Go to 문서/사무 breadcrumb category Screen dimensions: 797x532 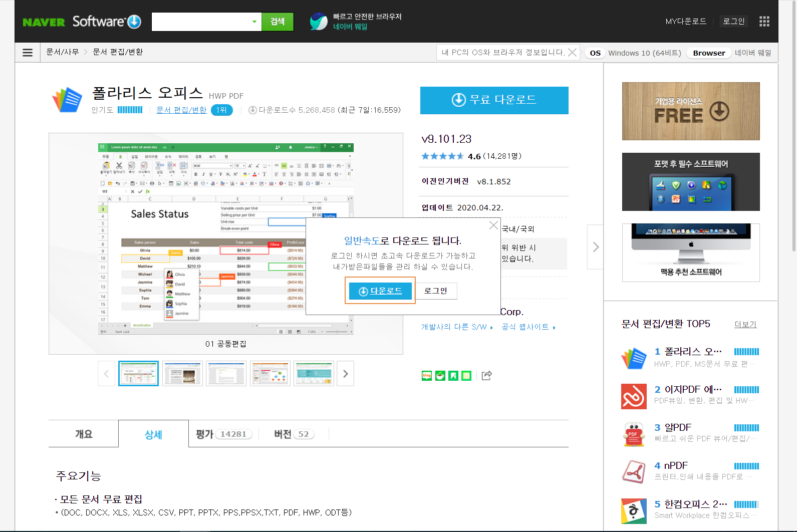pyautogui.click(x=63, y=52)
